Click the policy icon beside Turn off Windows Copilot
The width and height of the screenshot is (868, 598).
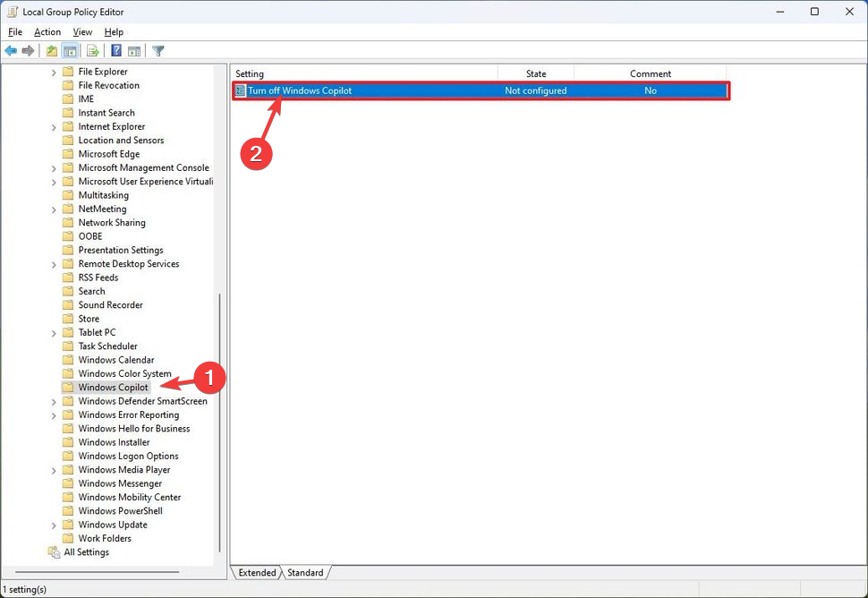pos(240,90)
